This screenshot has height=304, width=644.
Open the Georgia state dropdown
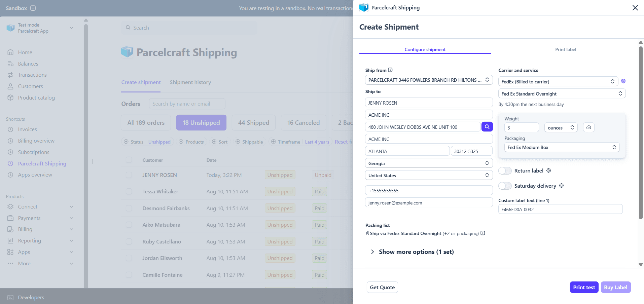[429, 163]
